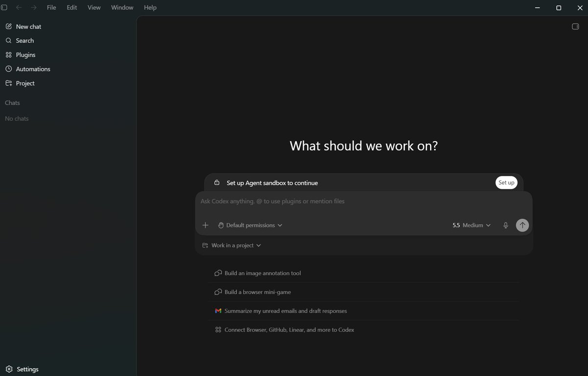Toggle the right panel icon at top-right
This screenshot has height=376, width=588.
[576, 26]
